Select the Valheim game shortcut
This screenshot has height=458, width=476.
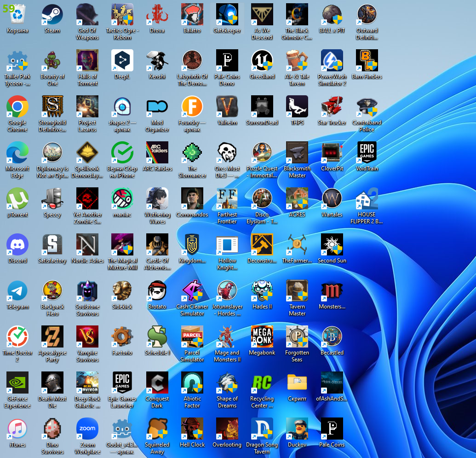click(227, 107)
